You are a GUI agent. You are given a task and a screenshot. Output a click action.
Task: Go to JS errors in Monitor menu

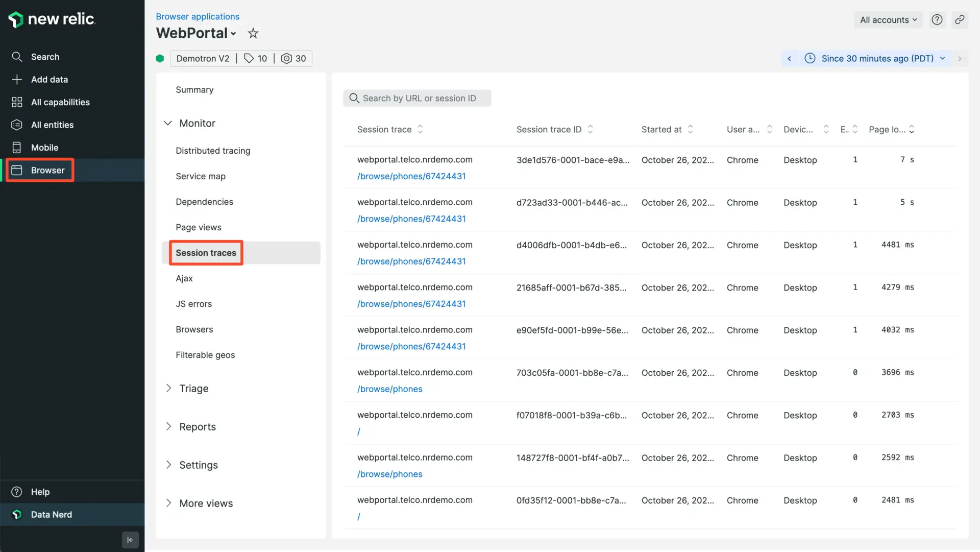pos(193,304)
